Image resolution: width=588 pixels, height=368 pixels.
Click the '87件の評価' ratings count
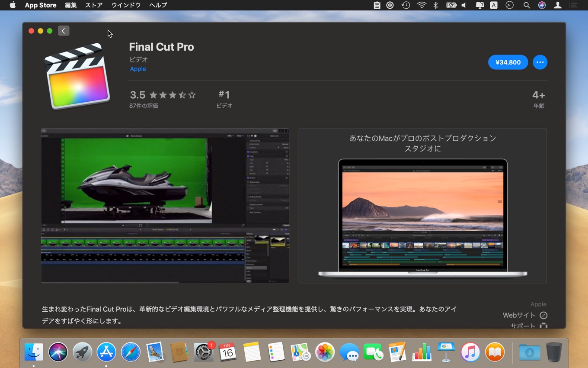coord(144,106)
